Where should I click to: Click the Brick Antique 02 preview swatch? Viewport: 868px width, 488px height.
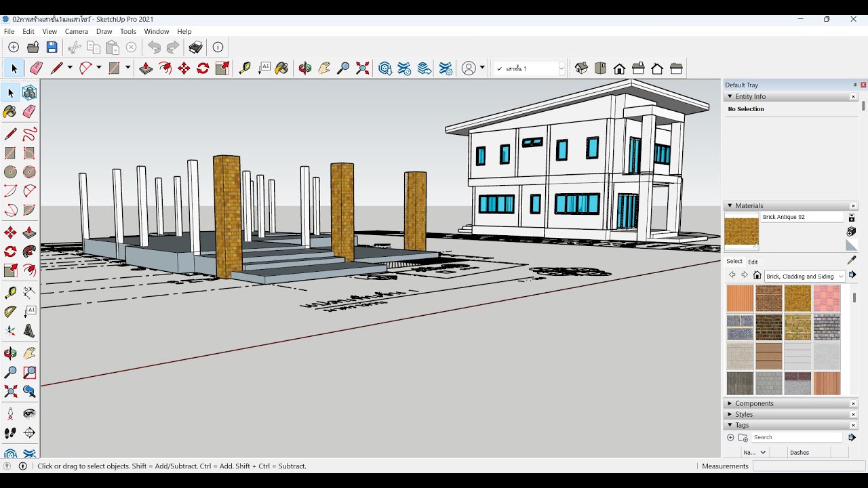click(x=742, y=231)
